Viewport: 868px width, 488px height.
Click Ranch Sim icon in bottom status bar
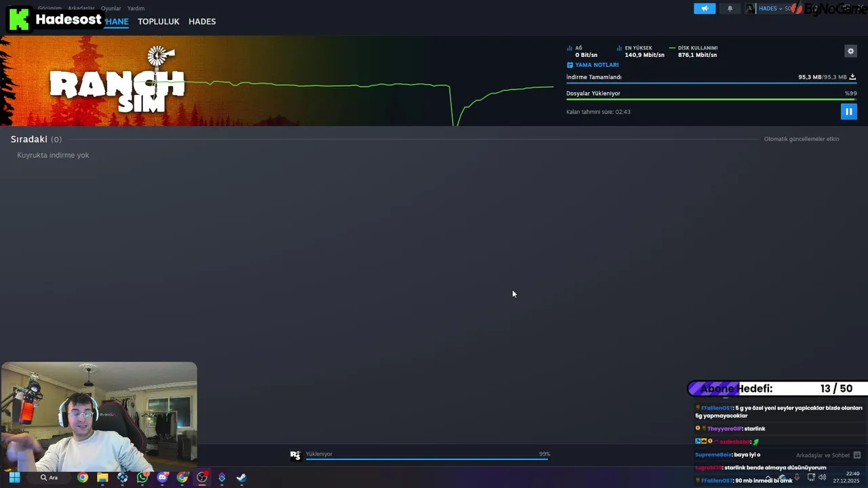click(x=295, y=455)
